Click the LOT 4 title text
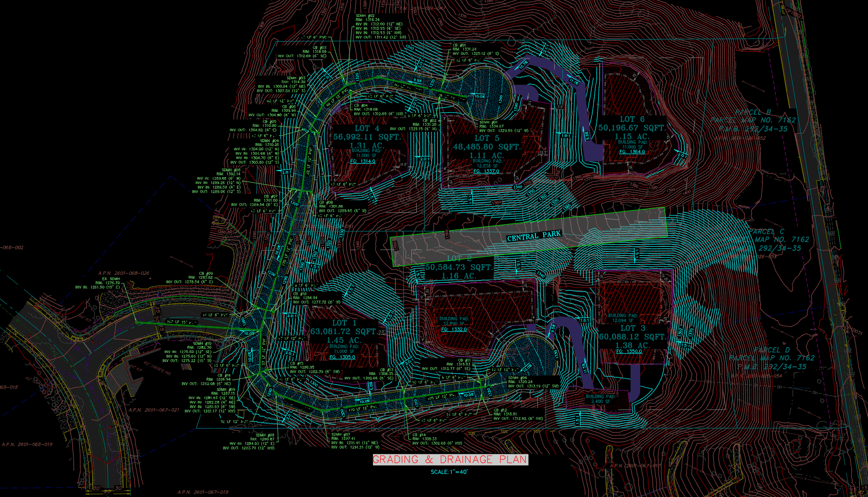Image resolution: width=868 pixels, height=497 pixels. pos(367,128)
